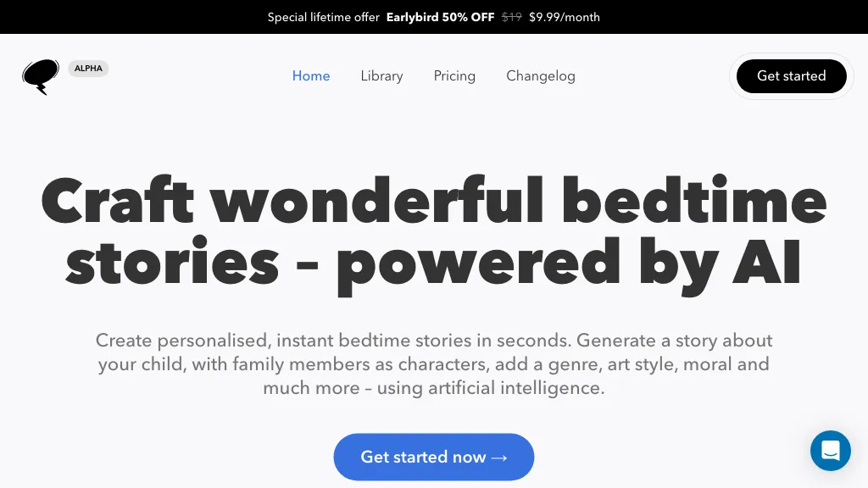868x488 pixels.
Task: Select the Earlybird 50% OFF banner text
Action: tap(440, 17)
